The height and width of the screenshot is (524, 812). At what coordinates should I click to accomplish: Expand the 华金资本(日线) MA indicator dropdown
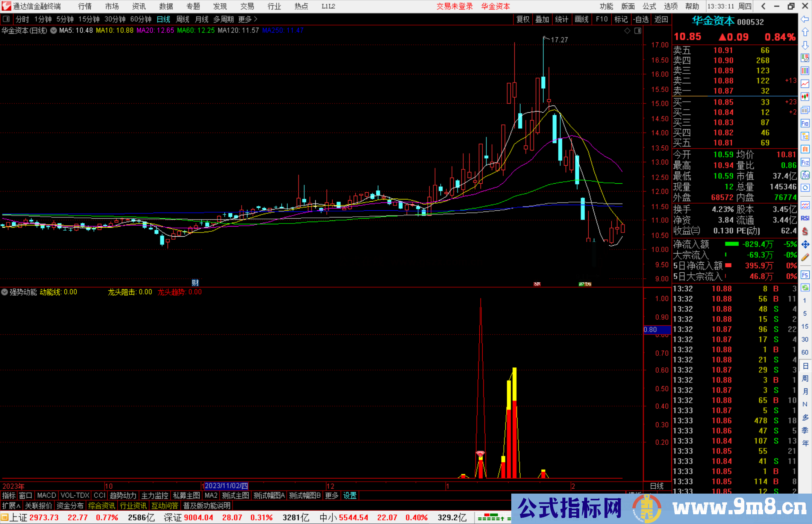tap(53, 30)
